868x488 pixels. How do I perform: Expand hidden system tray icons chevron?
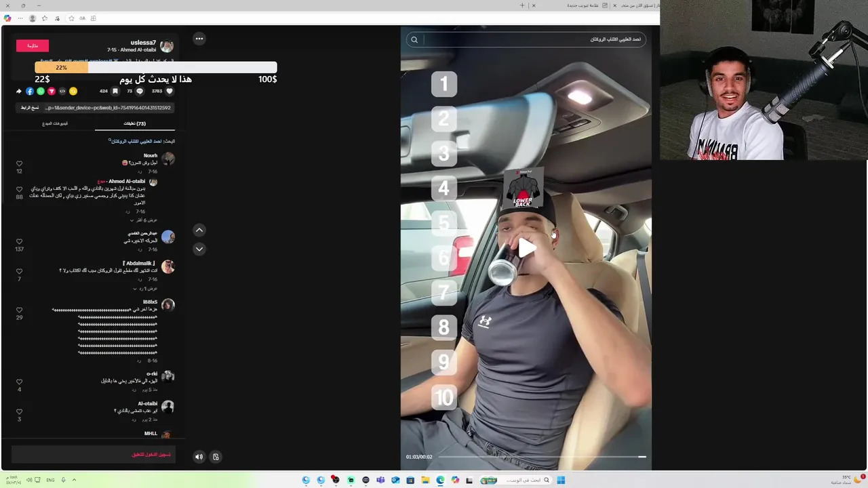coord(74,480)
